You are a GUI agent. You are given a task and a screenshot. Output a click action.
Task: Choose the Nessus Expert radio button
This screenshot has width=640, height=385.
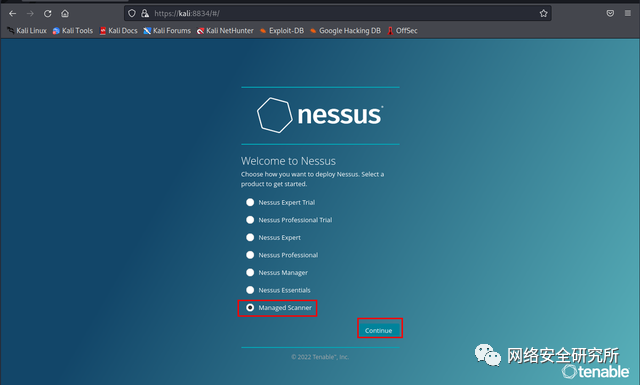pyautogui.click(x=250, y=238)
